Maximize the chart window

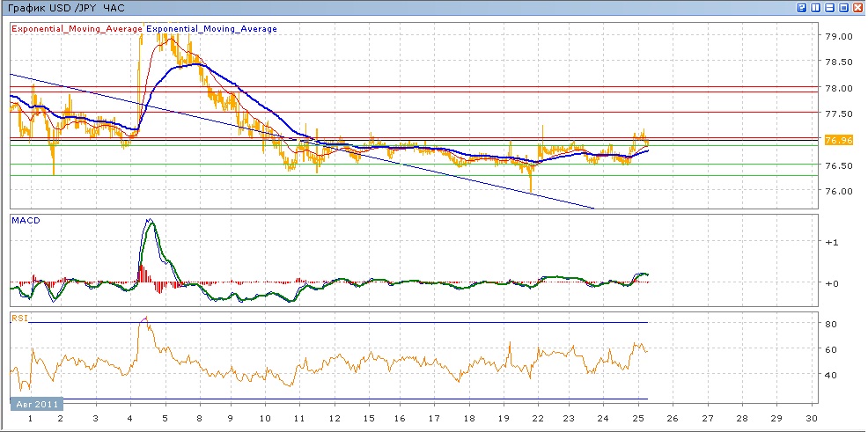[842, 7]
